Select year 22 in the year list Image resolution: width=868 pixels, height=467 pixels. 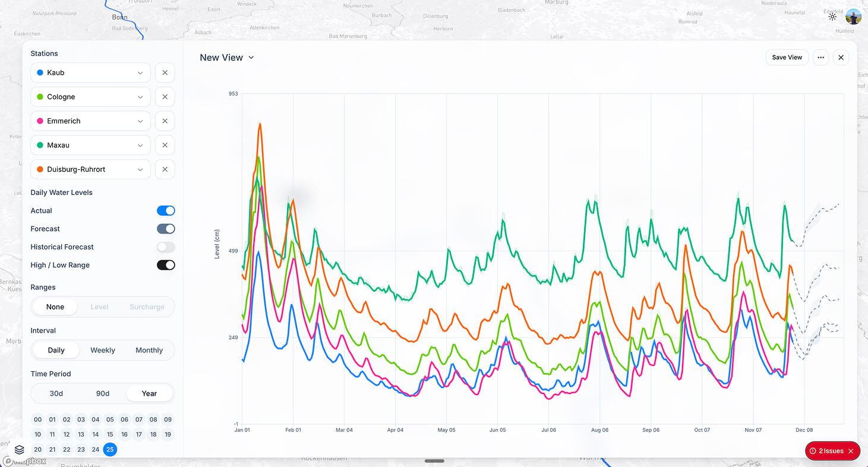point(67,450)
